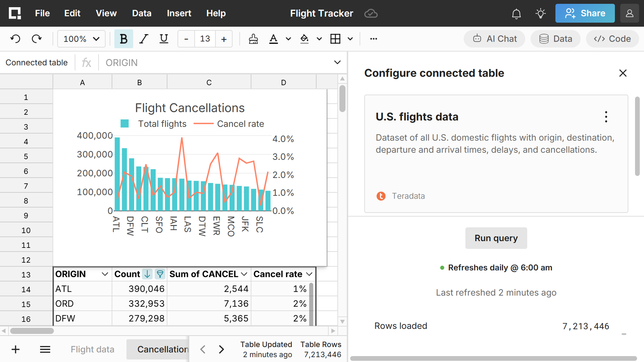Open the three-dot menu on U.S. flights data

point(606,117)
